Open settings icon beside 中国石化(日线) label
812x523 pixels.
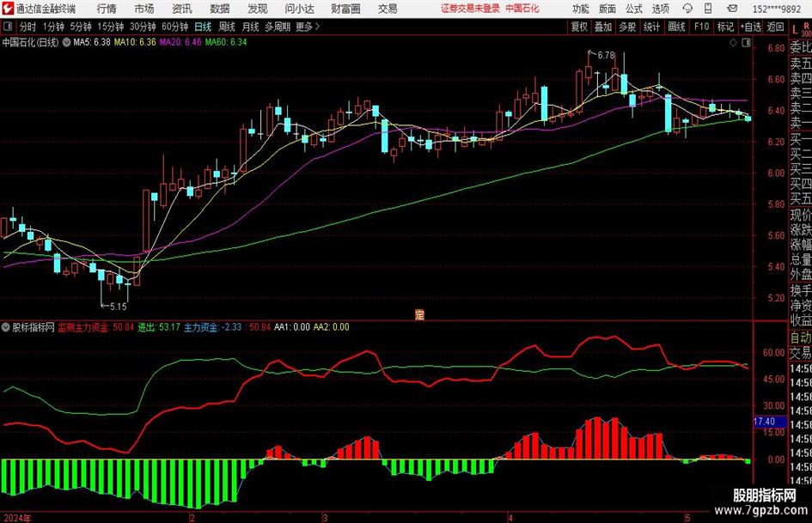66,42
